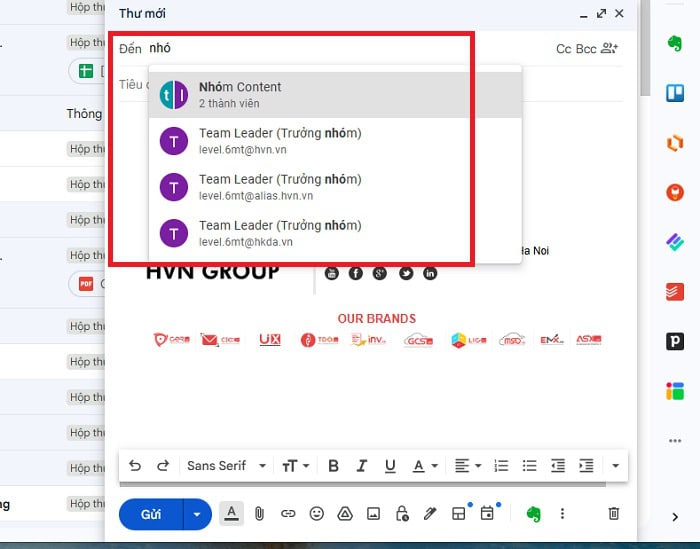
Task: Insert a photo into the email
Action: pyautogui.click(x=373, y=514)
